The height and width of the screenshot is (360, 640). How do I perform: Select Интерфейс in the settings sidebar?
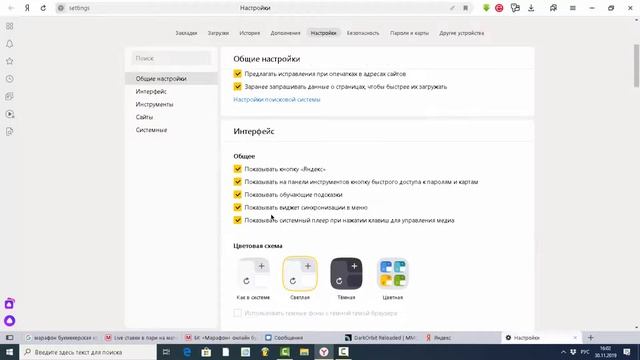click(x=171, y=91)
